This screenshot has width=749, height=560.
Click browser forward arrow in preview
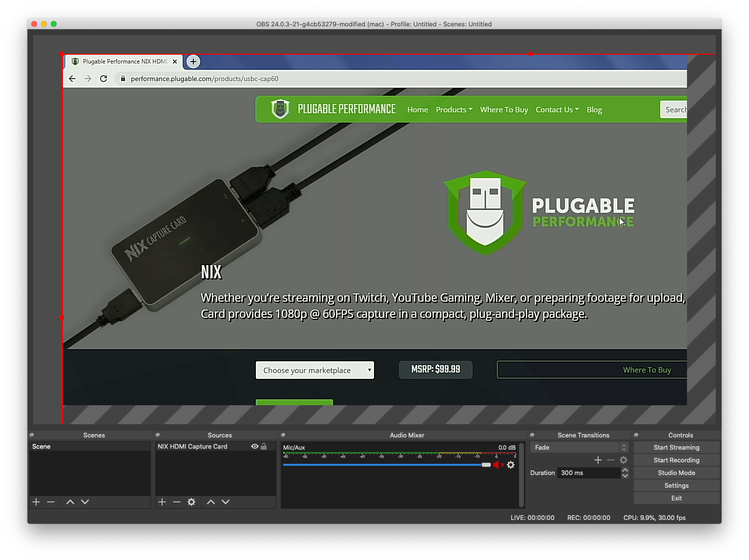pos(88,79)
